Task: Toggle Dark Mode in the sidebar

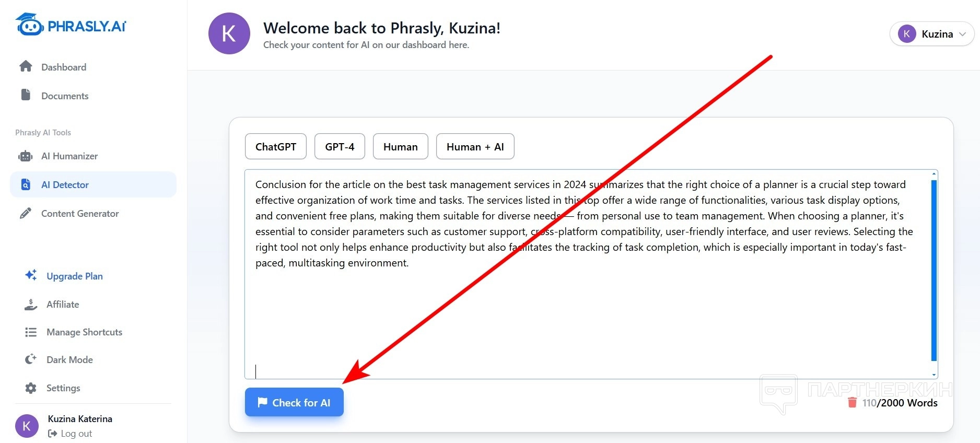Action: pyautogui.click(x=69, y=359)
